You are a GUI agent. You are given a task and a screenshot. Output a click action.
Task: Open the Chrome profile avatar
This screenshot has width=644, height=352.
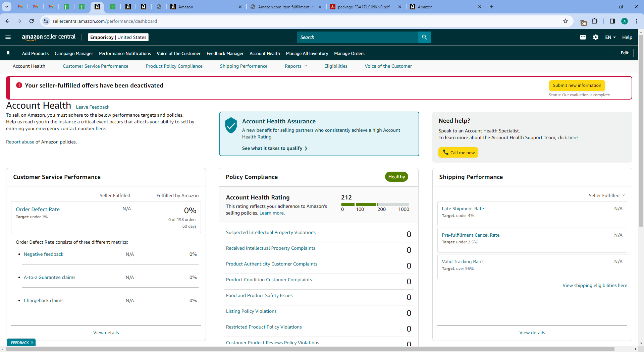625,21
